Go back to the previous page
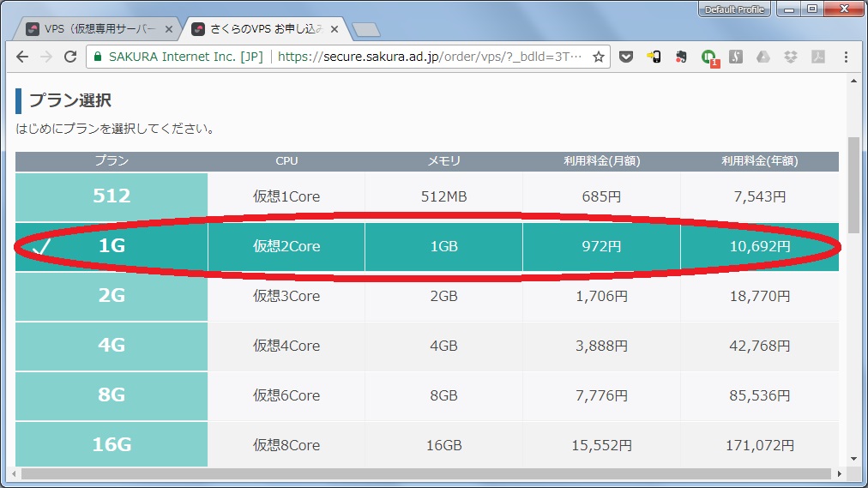Screen dimensions: 868x488 tap(22, 57)
